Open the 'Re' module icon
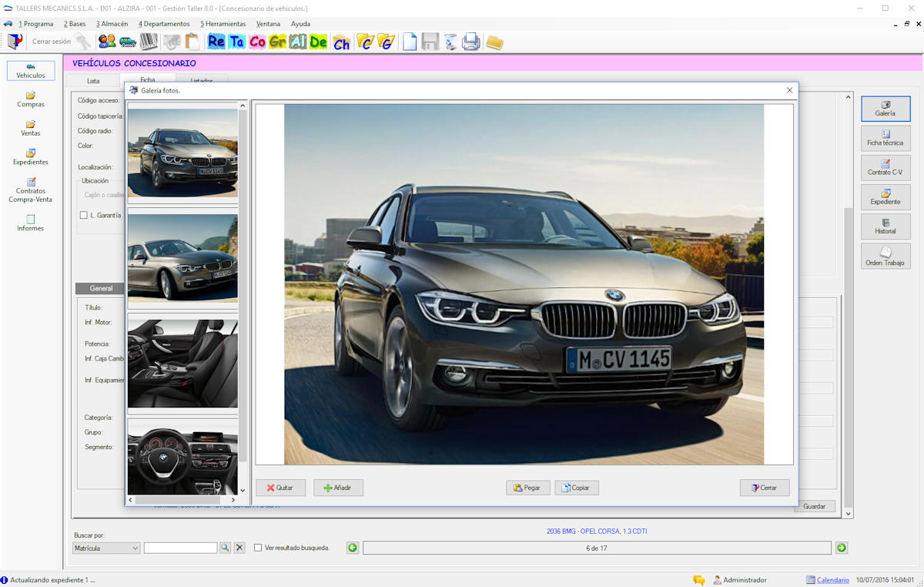This screenshot has width=924, height=587. pos(216,42)
